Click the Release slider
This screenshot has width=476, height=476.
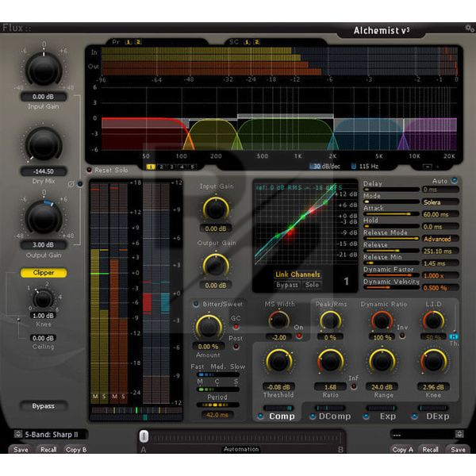392,251
